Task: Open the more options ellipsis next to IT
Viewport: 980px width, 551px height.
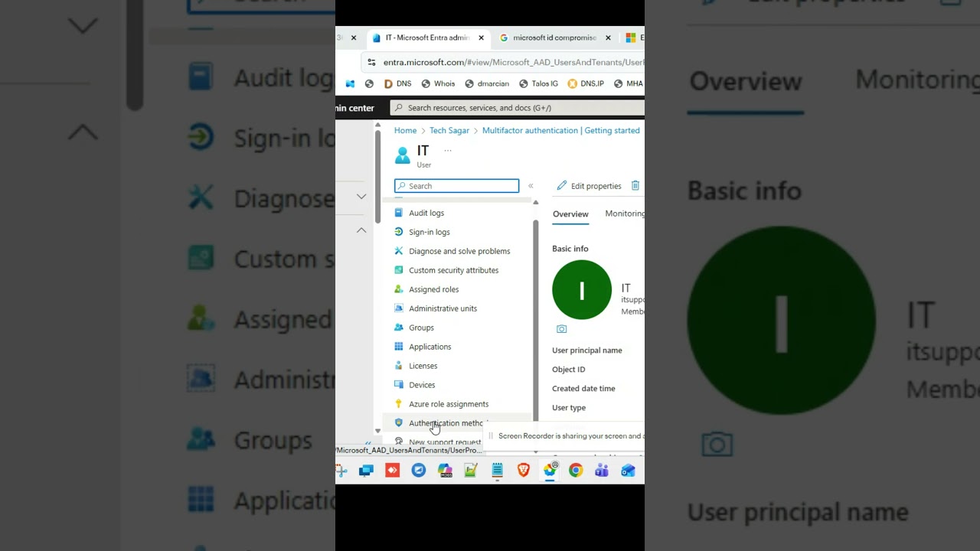Action: pos(448,151)
